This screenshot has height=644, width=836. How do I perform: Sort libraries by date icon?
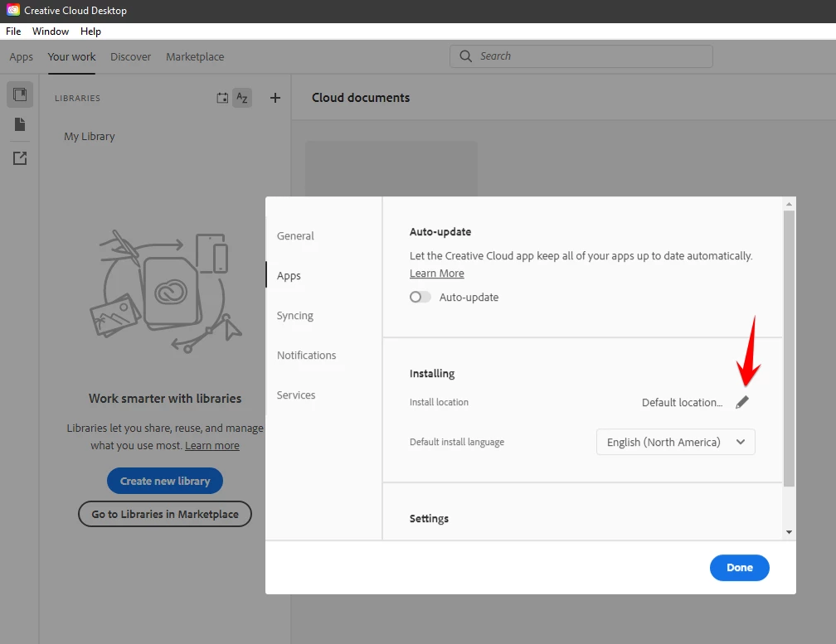[222, 98]
